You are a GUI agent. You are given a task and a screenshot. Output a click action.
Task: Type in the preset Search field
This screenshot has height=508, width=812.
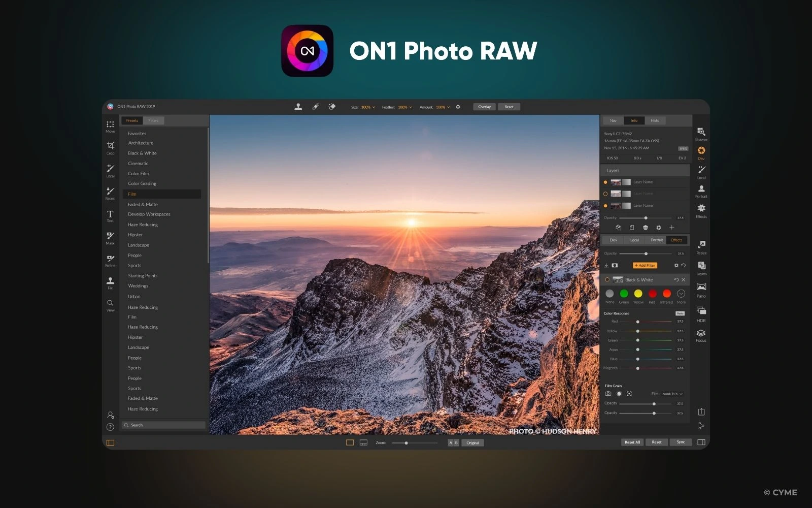(x=162, y=425)
